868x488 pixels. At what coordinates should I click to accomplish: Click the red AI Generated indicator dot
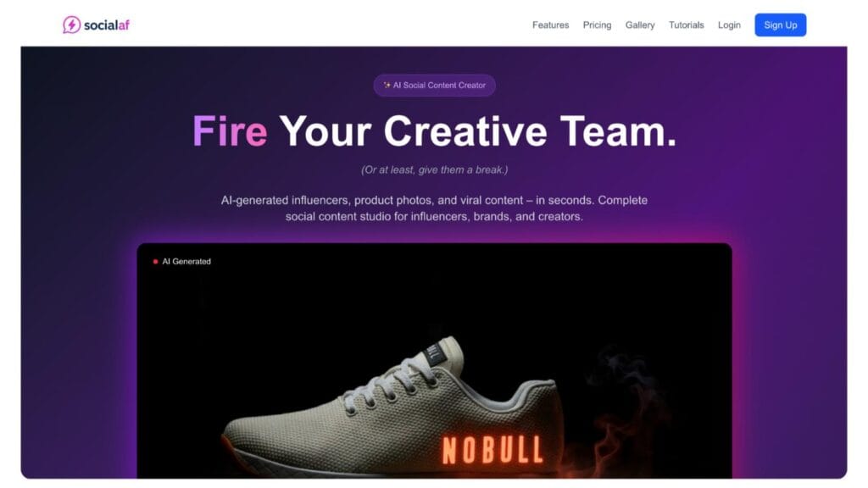156,262
